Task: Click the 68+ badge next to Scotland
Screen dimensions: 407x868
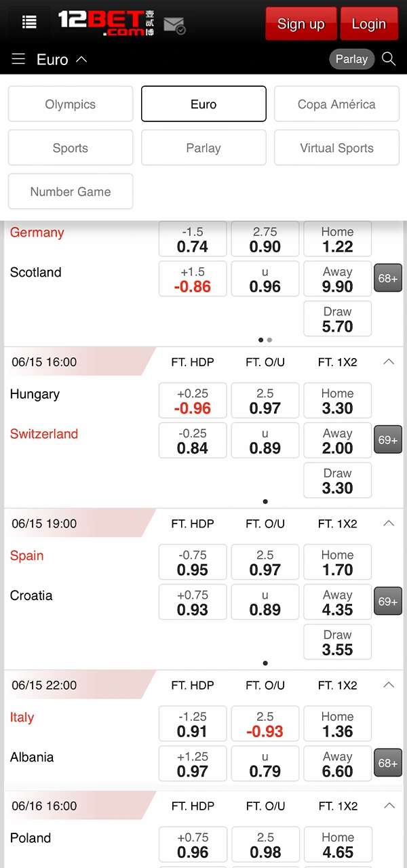Action: (387, 278)
